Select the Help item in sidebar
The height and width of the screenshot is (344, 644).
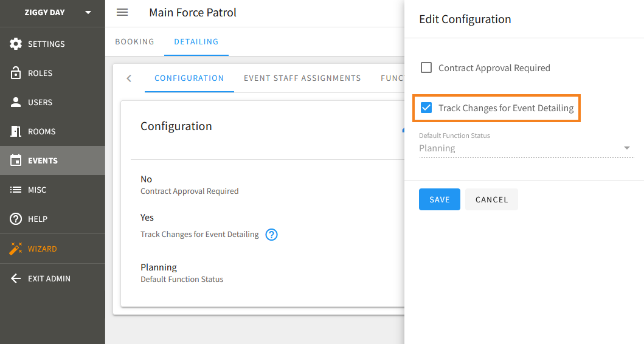(x=38, y=219)
